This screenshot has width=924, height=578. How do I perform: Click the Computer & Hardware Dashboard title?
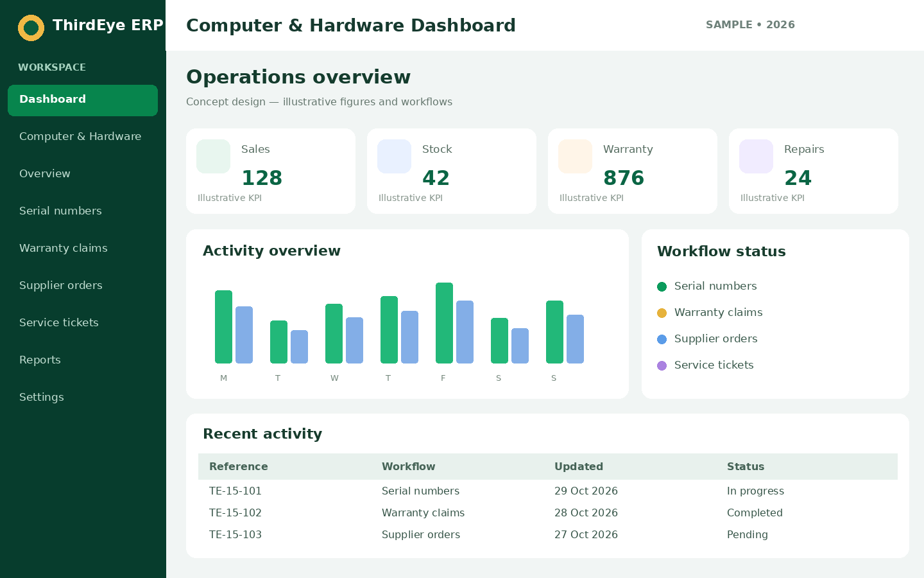point(351,25)
